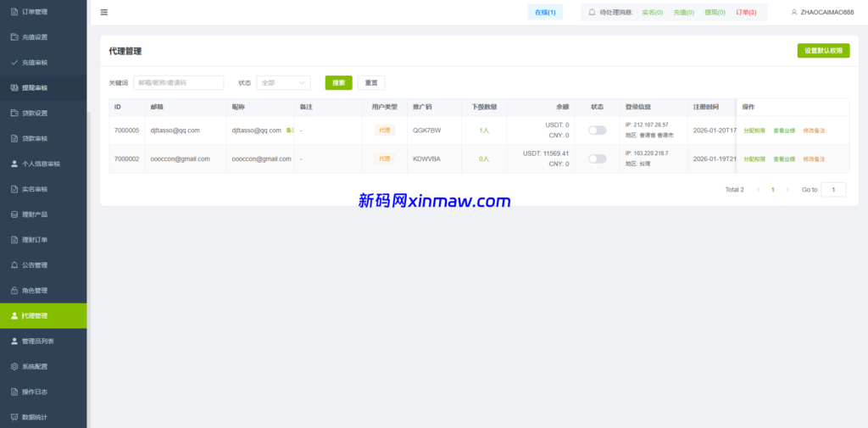Click promo code KDWVBA
868x428 pixels.
tap(427, 158)
